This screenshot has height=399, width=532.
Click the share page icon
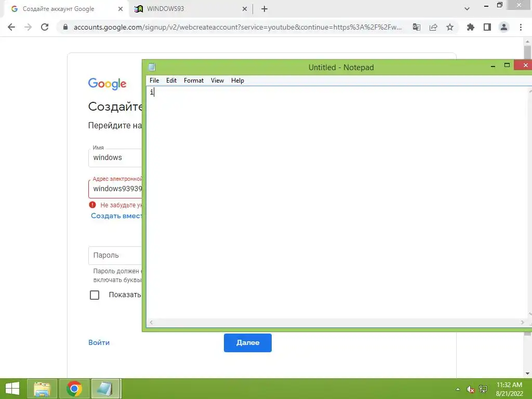click(433, 27)
